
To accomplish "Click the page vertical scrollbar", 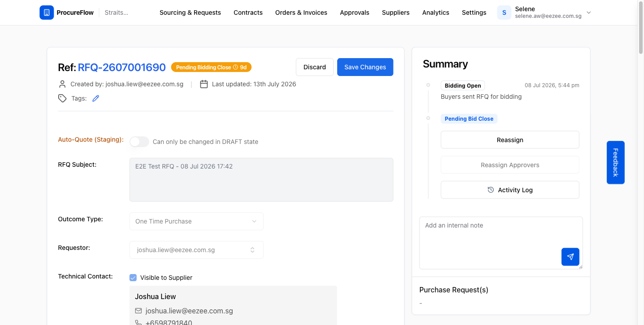I will (x=640, y=27).
